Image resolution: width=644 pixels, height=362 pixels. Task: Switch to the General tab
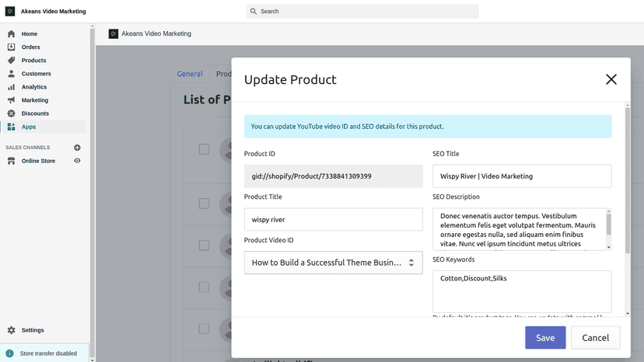tap(190, 74)
